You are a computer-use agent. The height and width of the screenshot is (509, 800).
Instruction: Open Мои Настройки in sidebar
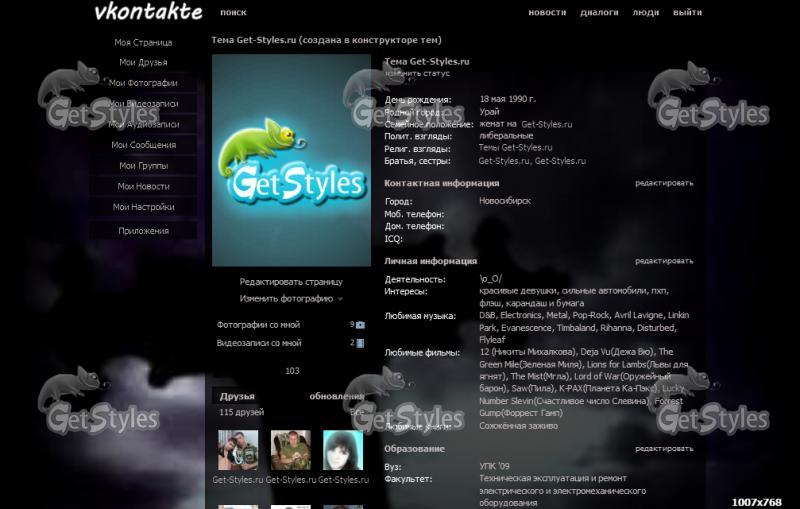[x=143, y=207]
